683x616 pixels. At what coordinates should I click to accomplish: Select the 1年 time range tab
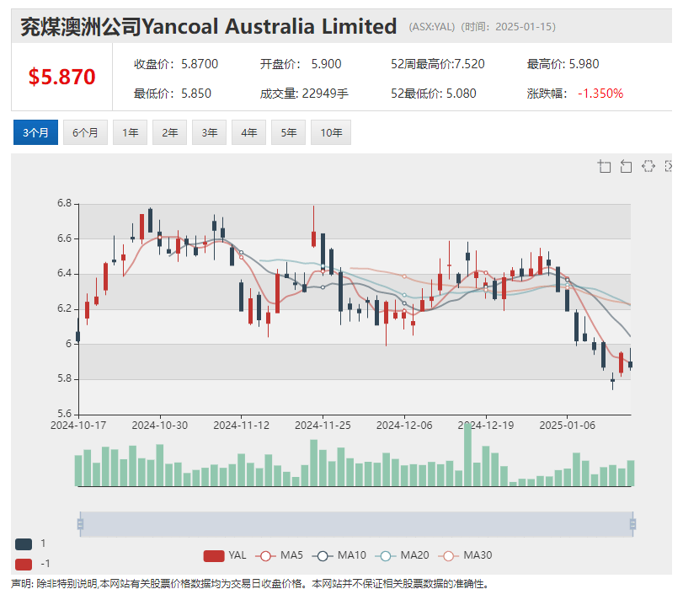[131, 132]
